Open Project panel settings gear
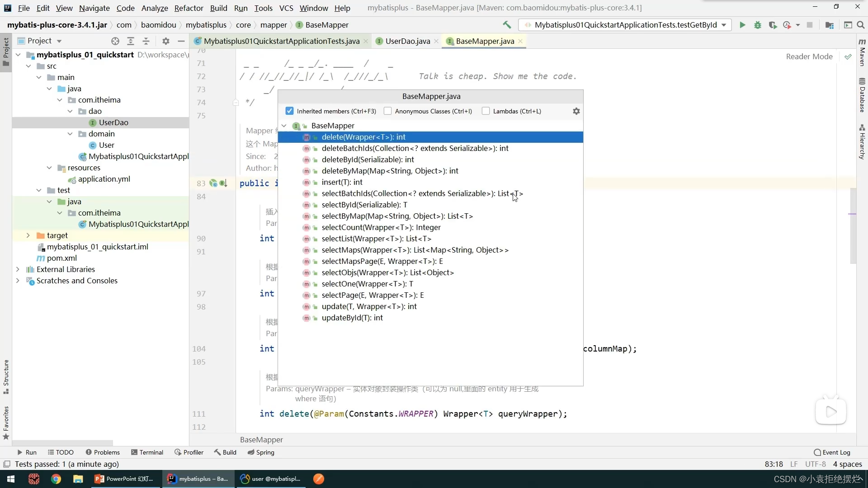868x488 pixels. pyautogui.click(x=166, y=41)
